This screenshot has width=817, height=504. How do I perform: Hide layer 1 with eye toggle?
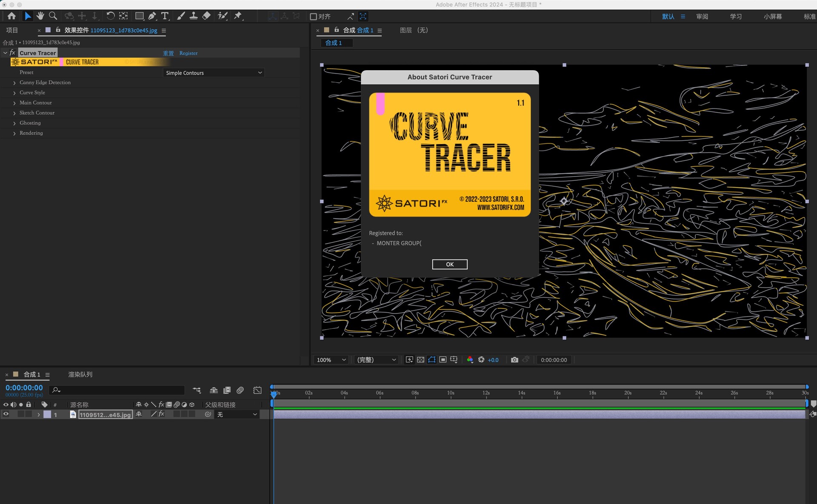6,414
